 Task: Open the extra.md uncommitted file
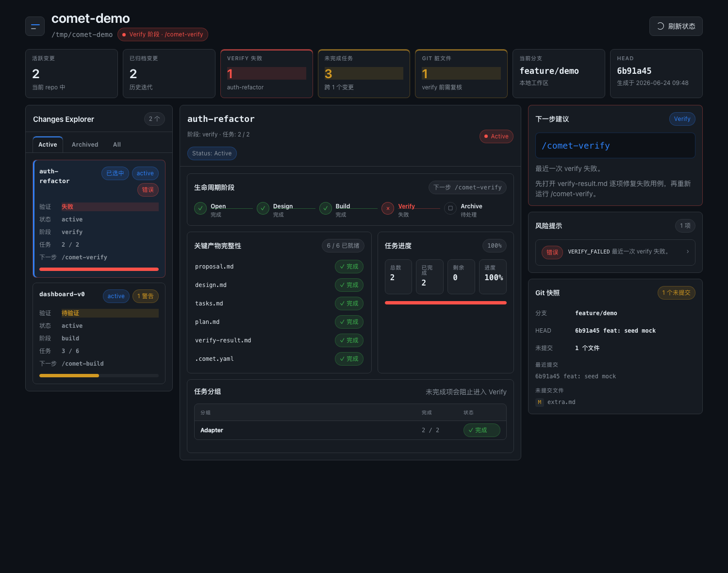[x=561, y=402]
